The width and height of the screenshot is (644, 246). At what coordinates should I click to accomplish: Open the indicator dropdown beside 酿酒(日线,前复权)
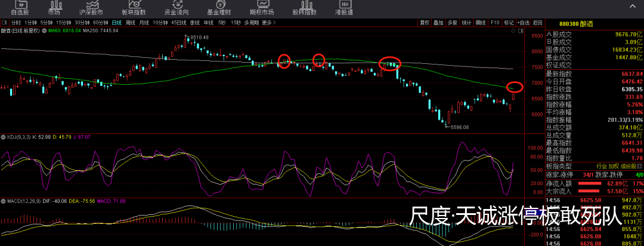click(x=43, y=30)
